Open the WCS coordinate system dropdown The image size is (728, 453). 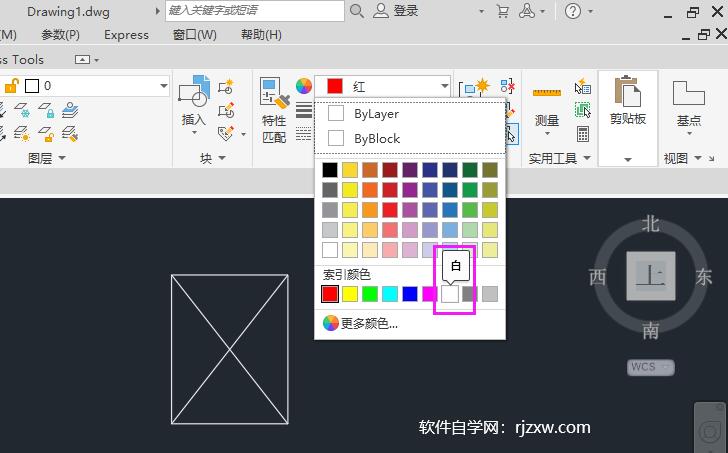click(651, 367)
